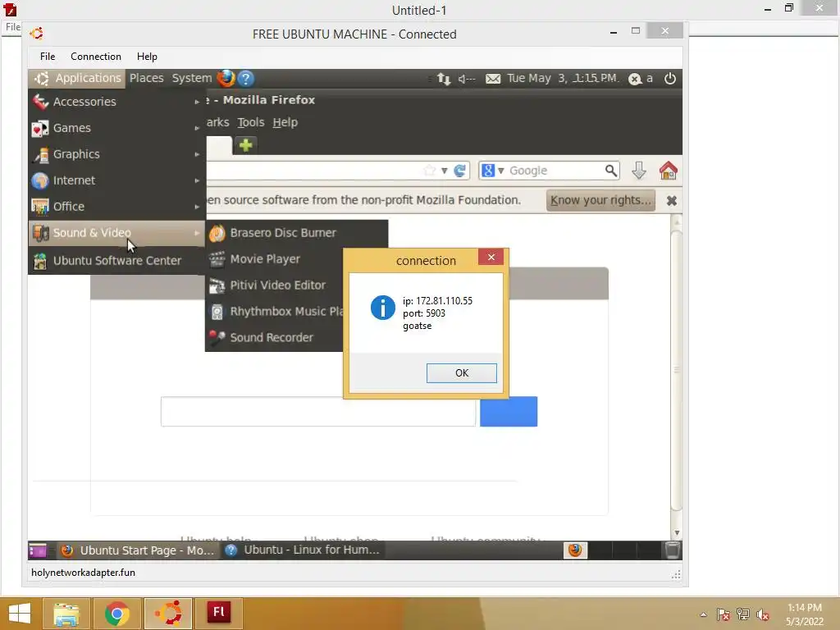Open the power button session menu
The image size is (840, 630).
pyautogui.click(x=669, y=79)
